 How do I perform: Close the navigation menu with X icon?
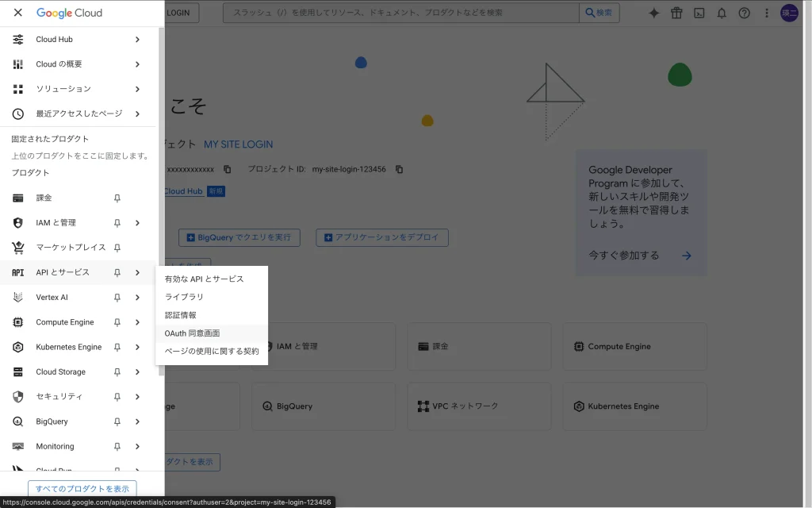(18, 13)
